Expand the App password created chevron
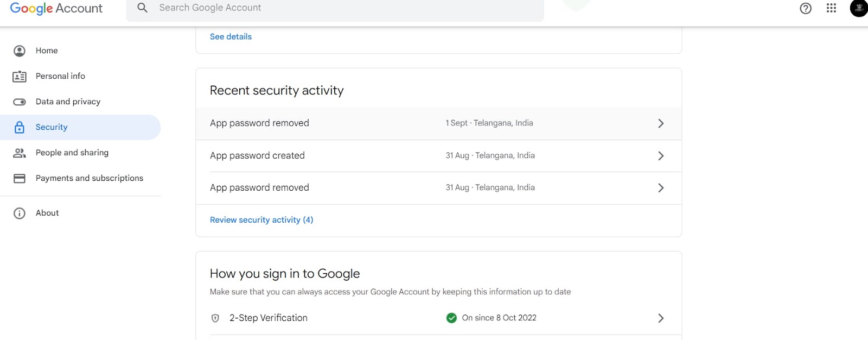 click(661, 156)
